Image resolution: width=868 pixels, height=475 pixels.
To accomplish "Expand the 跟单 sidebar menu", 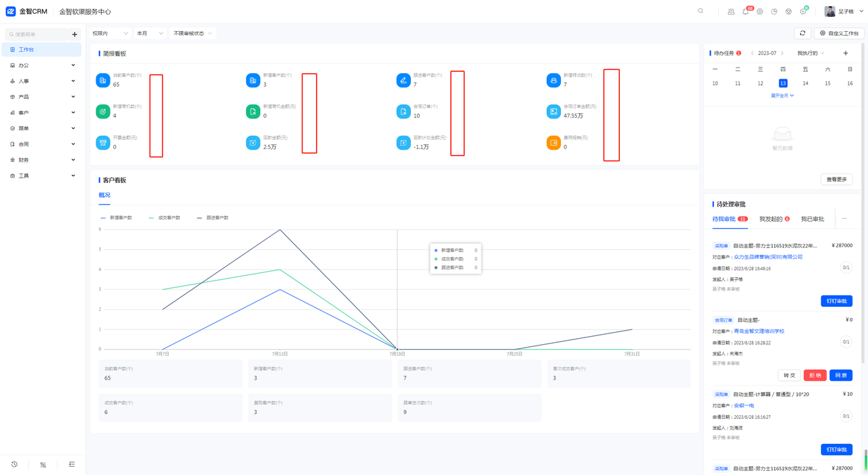I will (x=42, y=128).
